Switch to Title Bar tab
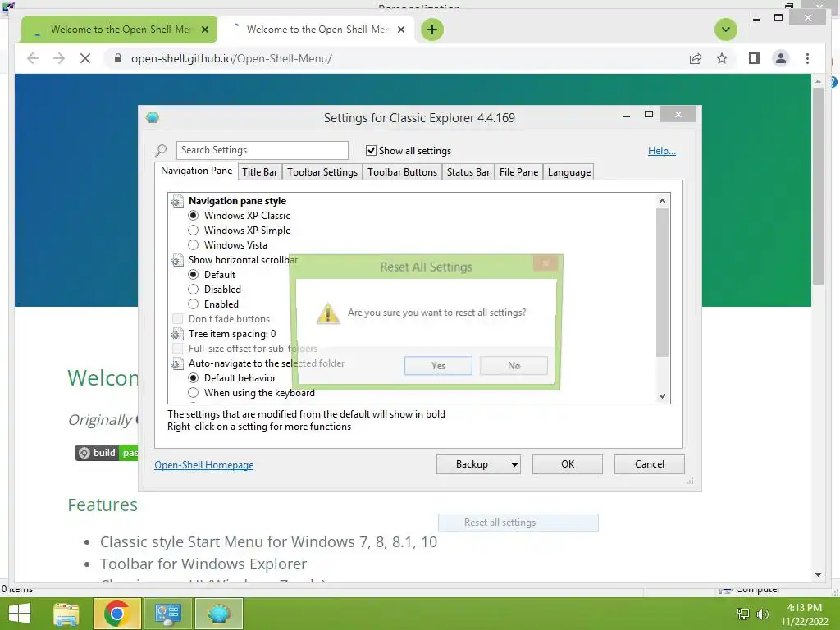 pos(259,172)
